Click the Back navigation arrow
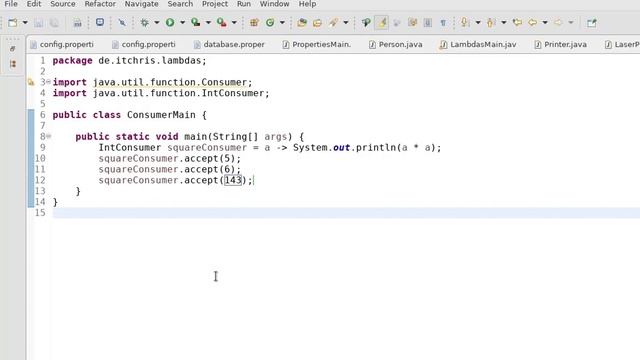This screenshot has width=640, height=360. click(533, 23)
